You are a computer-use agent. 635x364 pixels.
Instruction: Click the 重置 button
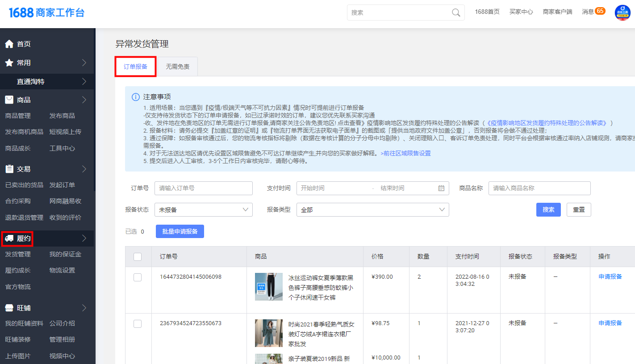click(579, 209)
